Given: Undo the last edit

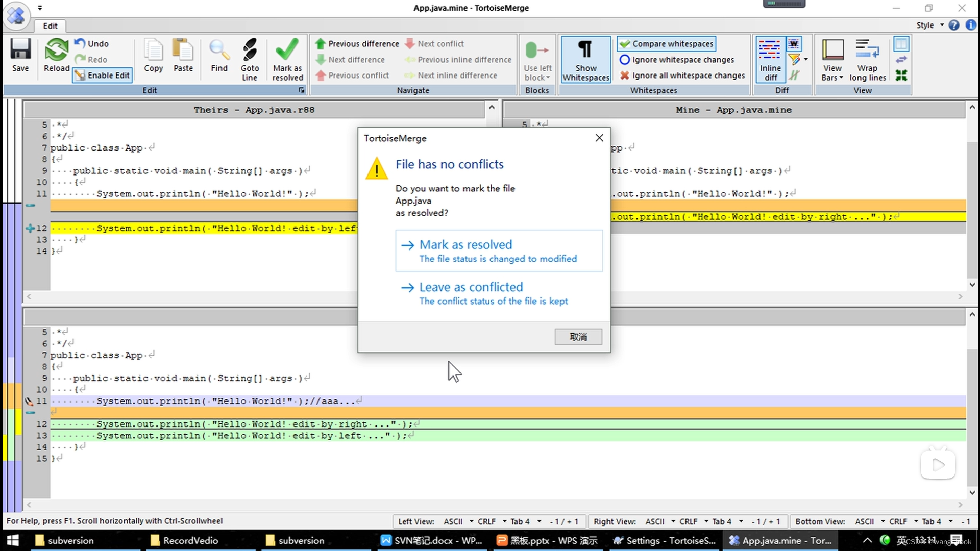Looking at the screenshot, I should coord(92,44).
